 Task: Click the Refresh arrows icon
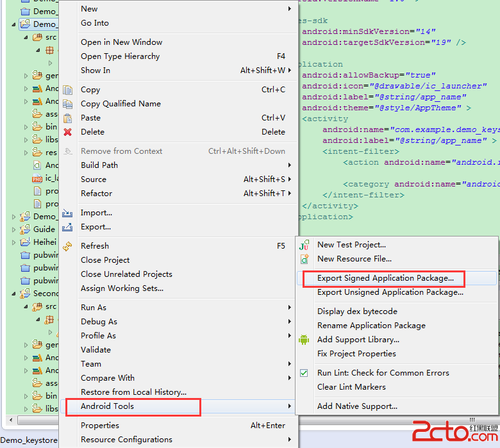coord(67,246)
